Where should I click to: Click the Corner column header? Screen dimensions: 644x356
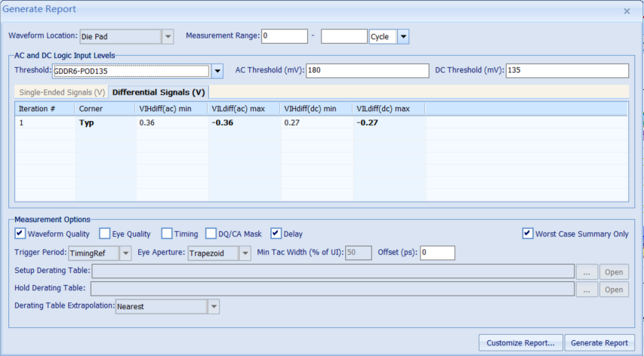coord(105,109)
